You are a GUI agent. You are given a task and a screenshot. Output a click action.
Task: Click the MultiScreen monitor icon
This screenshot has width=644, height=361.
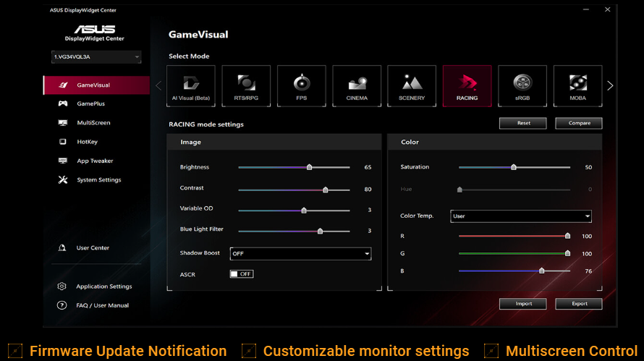(63, 123)
